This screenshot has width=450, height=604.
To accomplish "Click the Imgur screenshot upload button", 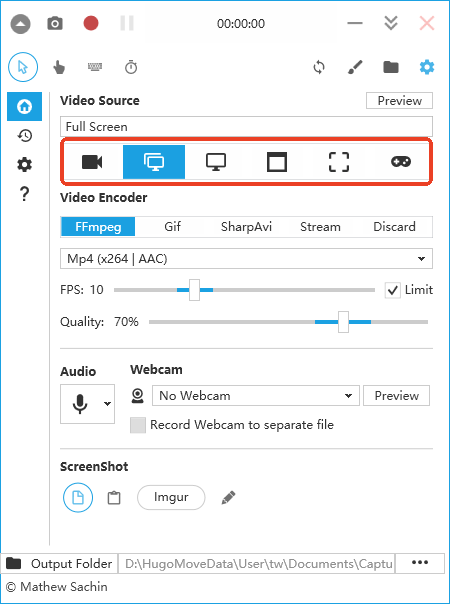I will coord(171,497).
